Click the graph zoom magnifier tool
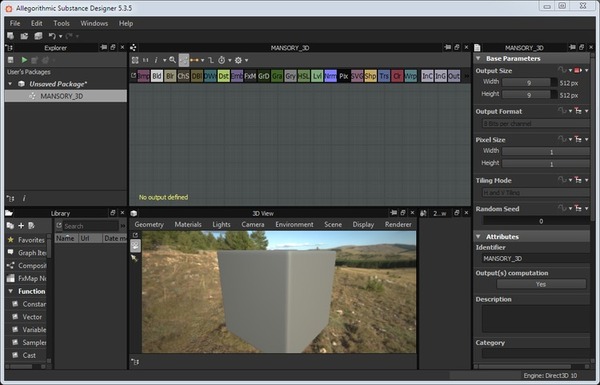The height and width of the screenshot is (385, 600). point(173,60)
